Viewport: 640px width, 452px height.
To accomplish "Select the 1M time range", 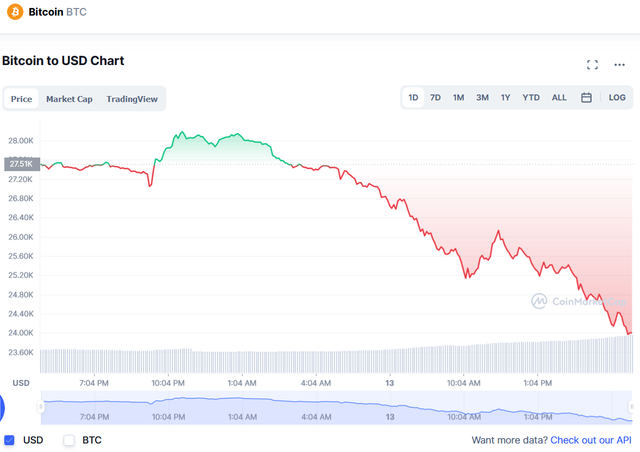I will (458, 98).
